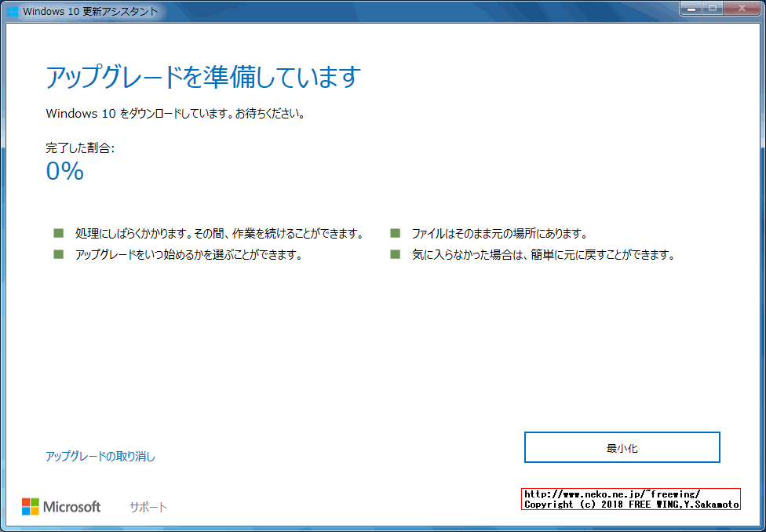The image size is (766, 532).
Task: Click the 0% progress value
Action: click(64, 171)
